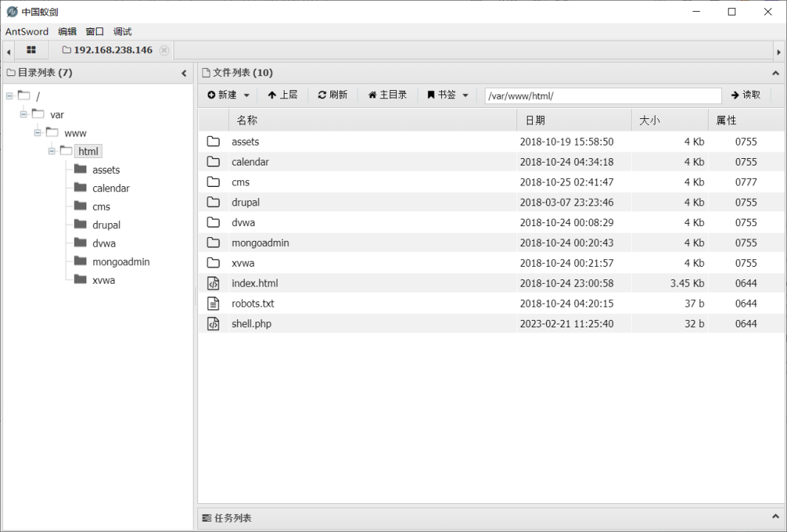Click xvwa folder icon in file list
Screen dimensions: 787x532
pyautogui.click(x=214, y=262)
